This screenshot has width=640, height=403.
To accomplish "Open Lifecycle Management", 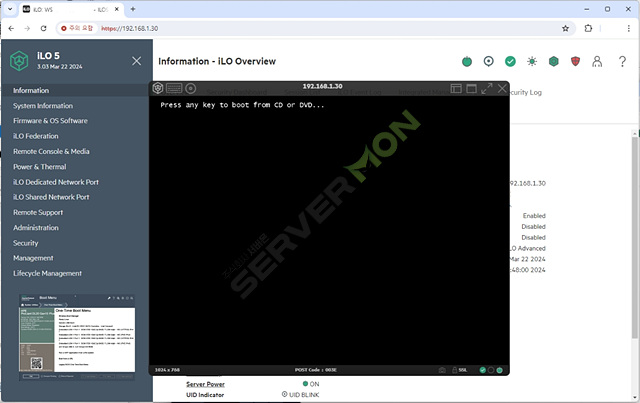I will tap(47, 274).
